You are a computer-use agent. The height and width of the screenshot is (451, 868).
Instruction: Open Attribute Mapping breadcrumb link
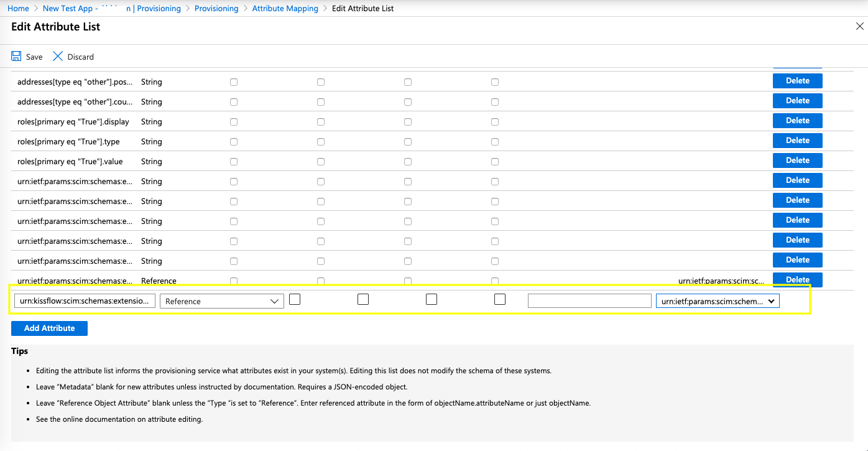click(x=285, y=9)
